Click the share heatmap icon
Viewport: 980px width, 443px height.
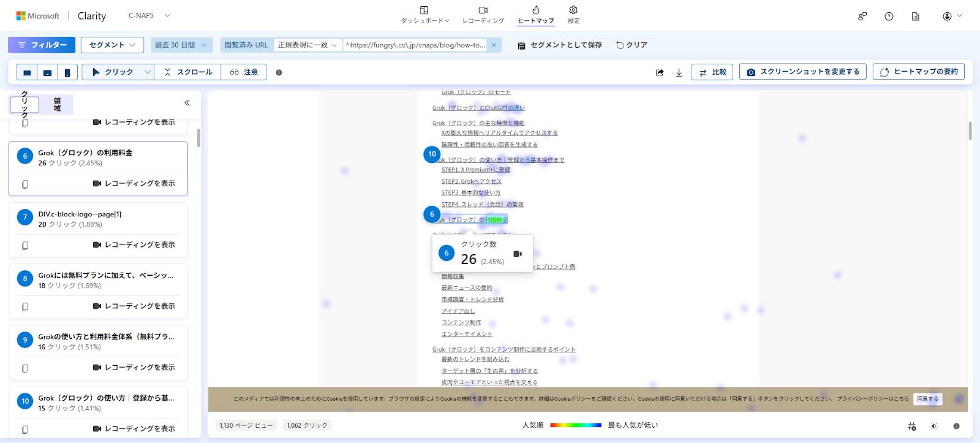(660, 72)
